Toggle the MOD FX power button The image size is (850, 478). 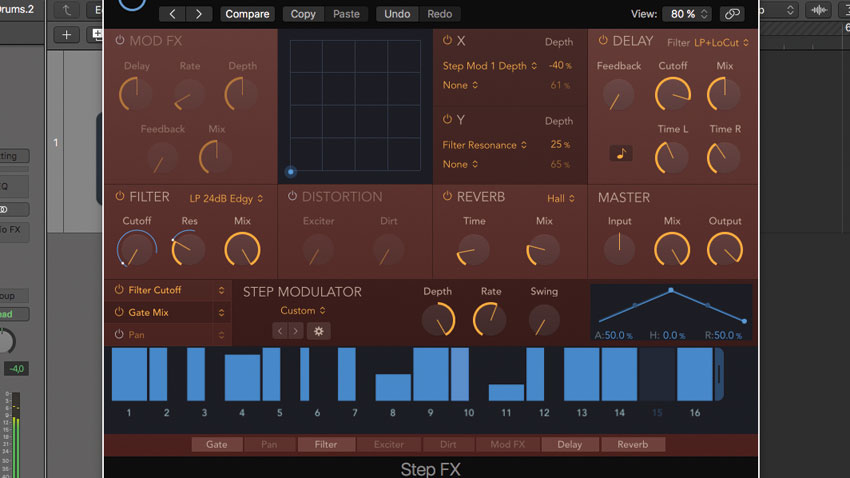[120, 40]
